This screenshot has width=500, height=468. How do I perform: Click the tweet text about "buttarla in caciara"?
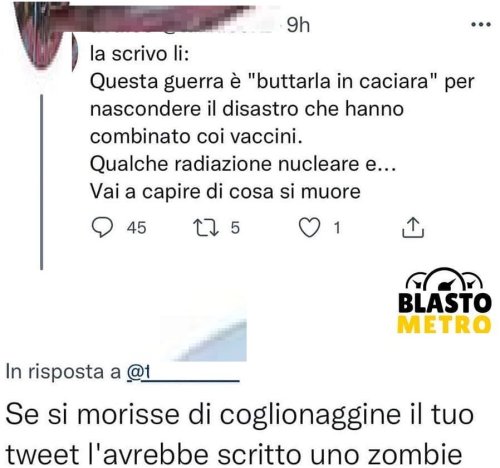click(x=282, y=122)
